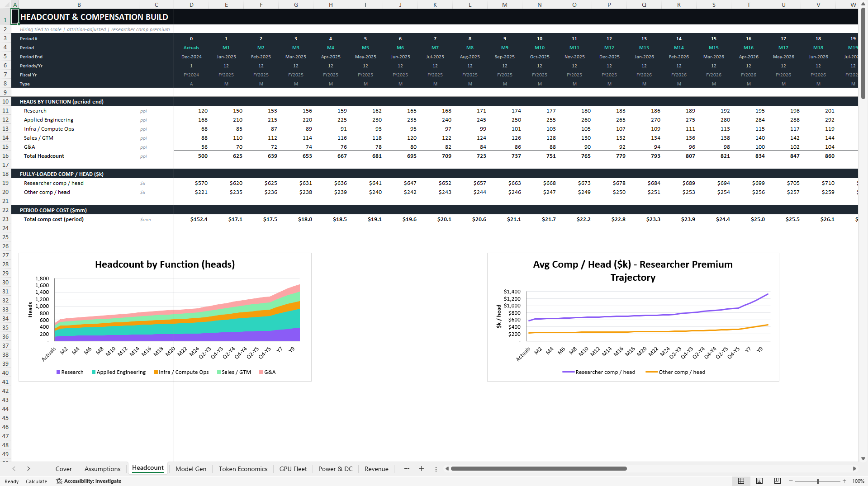Click the Research legend swatch

58,372
